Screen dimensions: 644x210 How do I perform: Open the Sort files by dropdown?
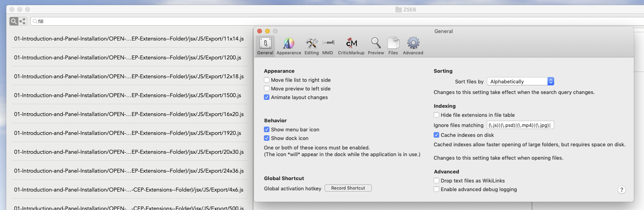click(x=520, y=81)
